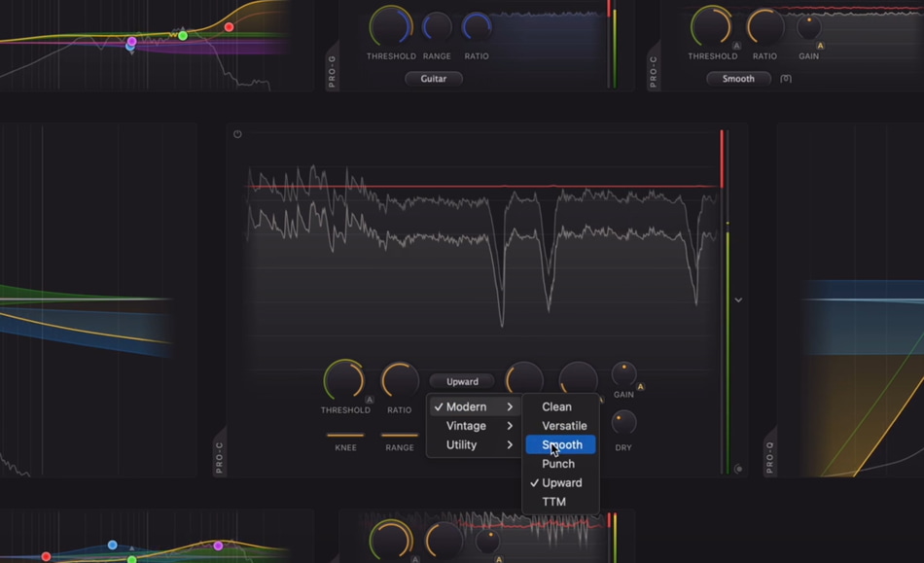The height and width of the screenshot is (563, 924).
Task: Click the PRO-Q label tab on right panel
Action: tap(769, 457)
